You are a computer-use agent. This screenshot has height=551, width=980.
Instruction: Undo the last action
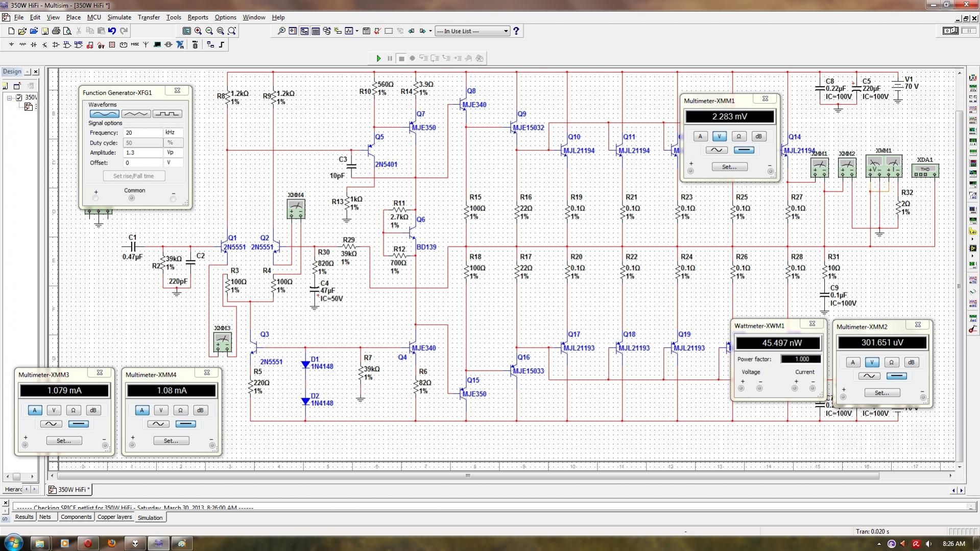coord(112,31)
